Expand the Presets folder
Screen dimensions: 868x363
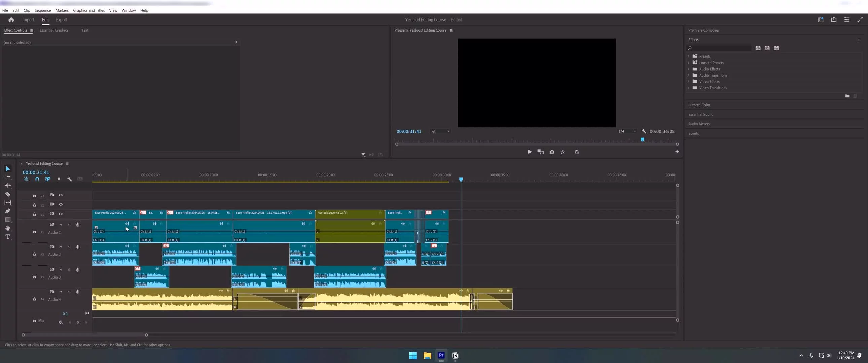688,56
